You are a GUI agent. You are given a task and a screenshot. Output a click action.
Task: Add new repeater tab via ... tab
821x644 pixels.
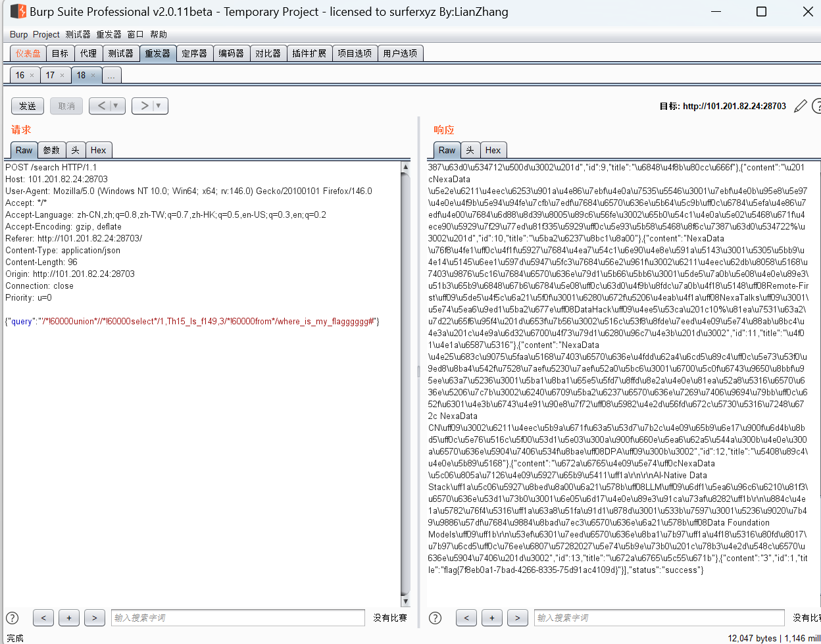pyautogui.click(x=111, y=75)
